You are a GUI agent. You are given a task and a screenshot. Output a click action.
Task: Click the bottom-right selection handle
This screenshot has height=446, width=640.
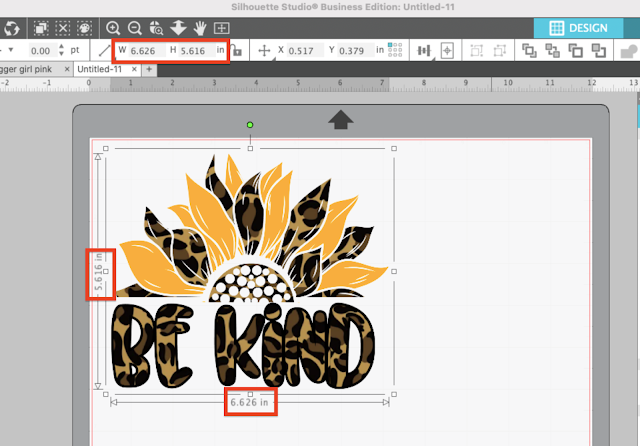tap(394, 394)
